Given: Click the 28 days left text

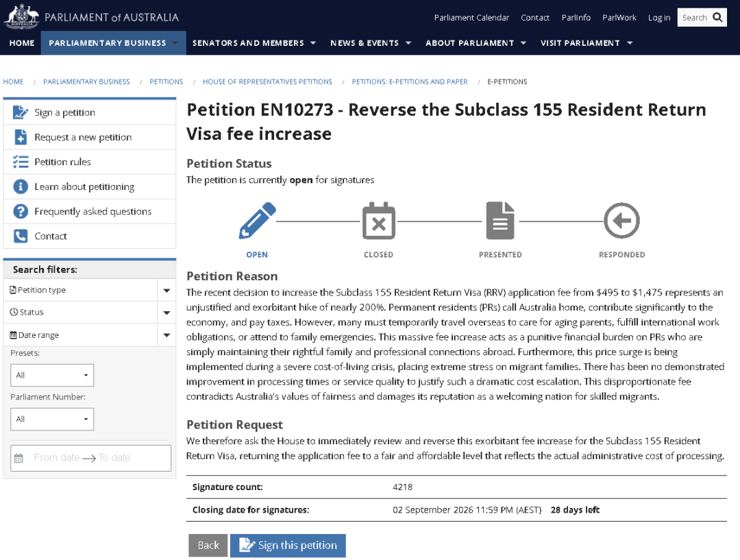Looking at the screenshot, I should (575, 510).
